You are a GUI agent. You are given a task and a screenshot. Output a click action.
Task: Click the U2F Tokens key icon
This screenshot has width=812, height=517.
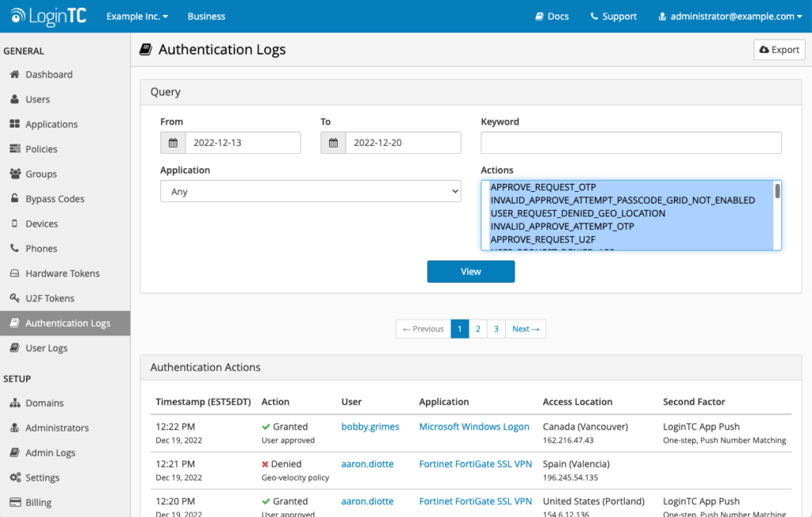tap(14, 298)
